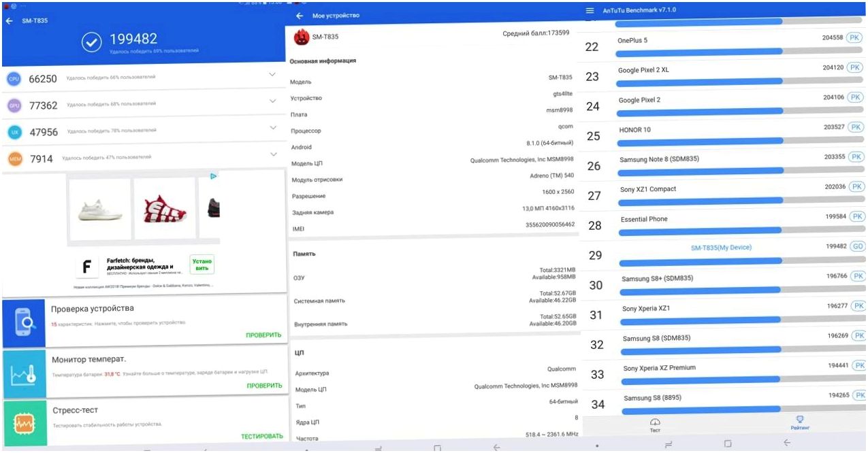Select the msm8998 board value
This screenshot has height=453, width=868.
561,110
